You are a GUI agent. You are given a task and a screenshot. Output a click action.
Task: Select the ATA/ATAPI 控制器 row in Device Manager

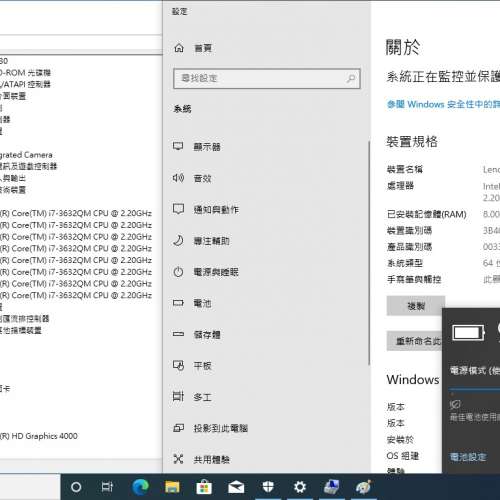point(25,84)
